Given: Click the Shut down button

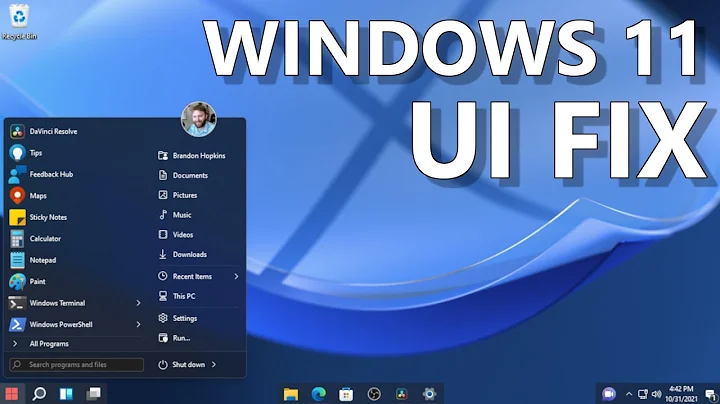Looking at the screenshot, I should click(x=182, y=365).
